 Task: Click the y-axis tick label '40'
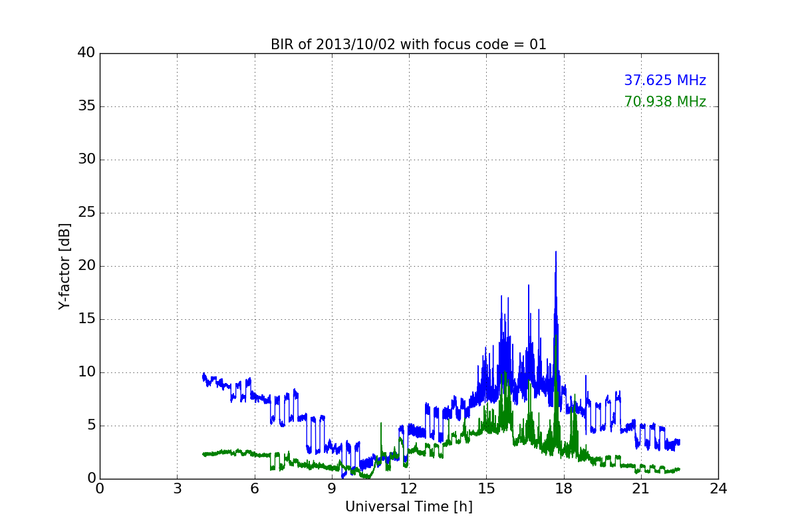point(86,53)
